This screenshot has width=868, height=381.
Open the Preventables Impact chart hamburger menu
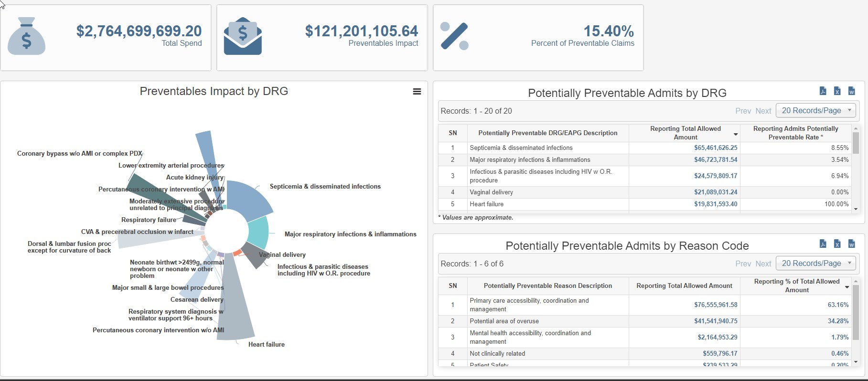[x=417, y=92]
